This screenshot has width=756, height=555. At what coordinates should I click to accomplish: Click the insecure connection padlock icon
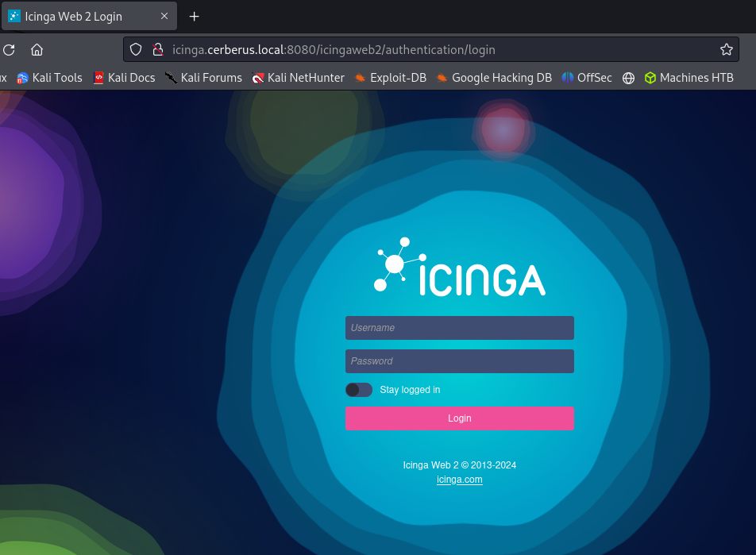(158, 49)
